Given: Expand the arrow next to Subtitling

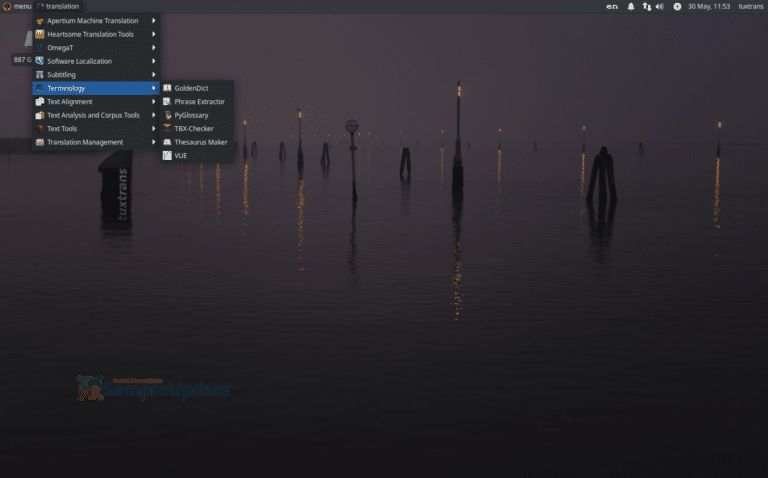Looking at the screenshot, I should 154,74.
